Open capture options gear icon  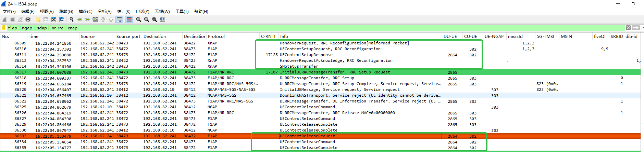tap(28, 19)
